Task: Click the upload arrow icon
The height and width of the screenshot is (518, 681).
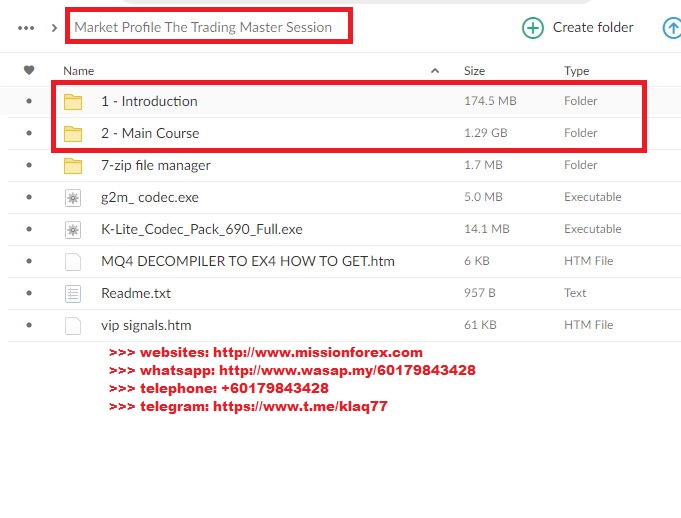Action: click(672, 28)
